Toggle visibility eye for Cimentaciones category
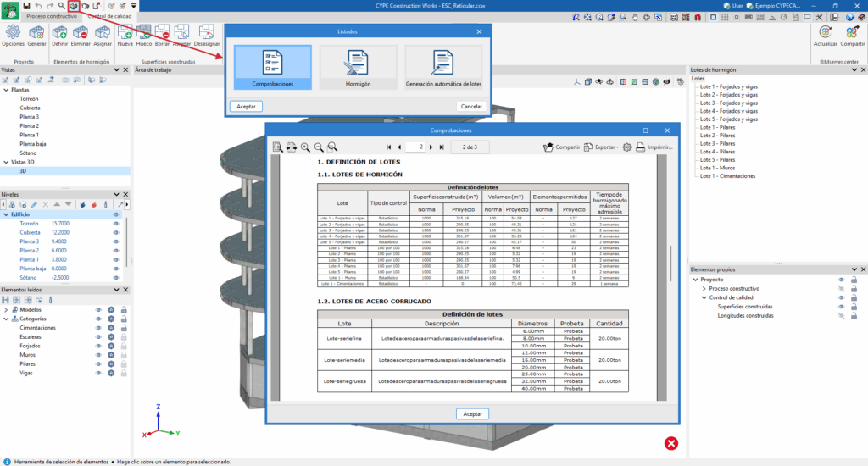The width and height of the screenshot is (868, 466). [x=98, y=328]
